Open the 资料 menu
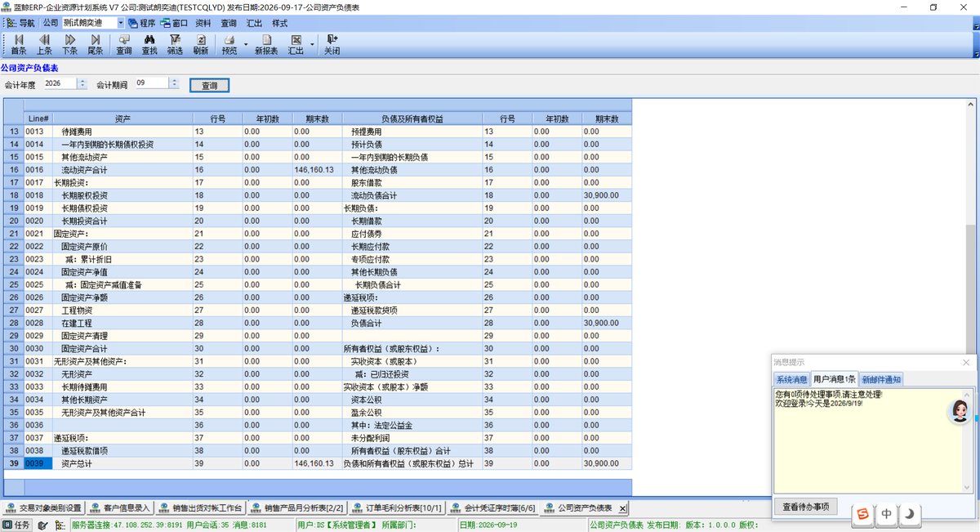The image size is (980, 532). point(203,24)
